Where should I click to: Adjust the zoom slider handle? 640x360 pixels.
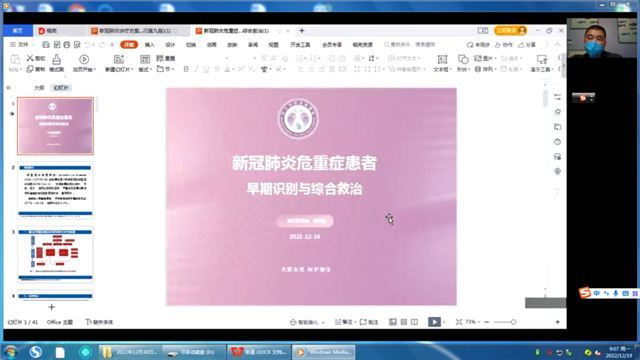click(513, 322)
